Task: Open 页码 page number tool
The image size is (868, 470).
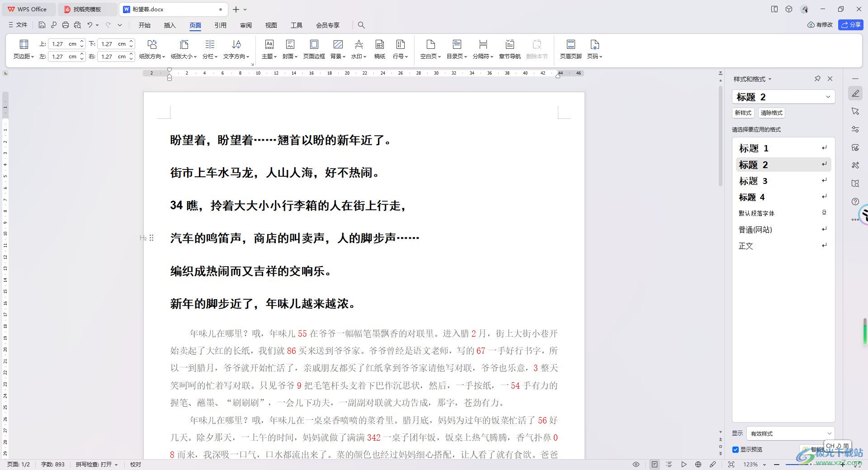Action: 594,49
